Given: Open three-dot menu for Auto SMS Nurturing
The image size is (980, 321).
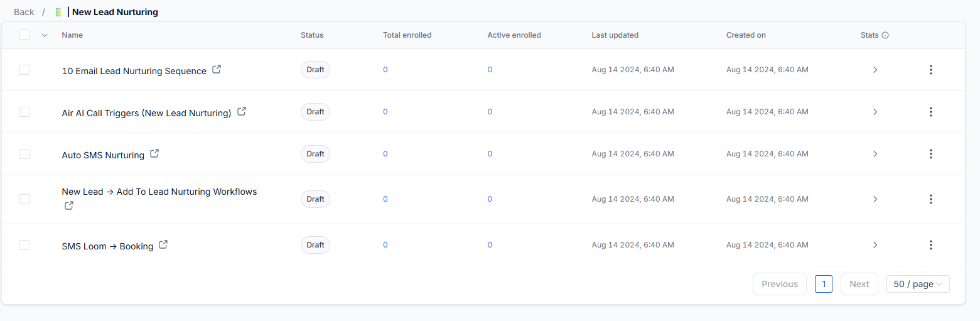Looking at the screenshot, I should click(x=931, y=154).
